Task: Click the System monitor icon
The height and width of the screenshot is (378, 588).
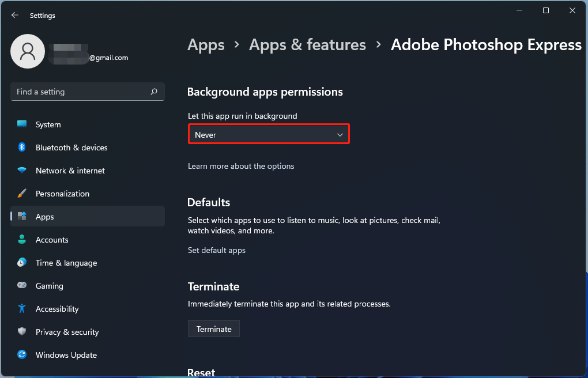Action: click(22, 124)
